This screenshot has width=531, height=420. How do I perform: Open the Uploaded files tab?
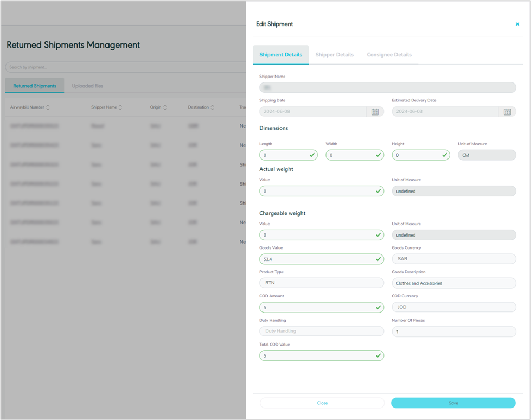click(87, 86)
